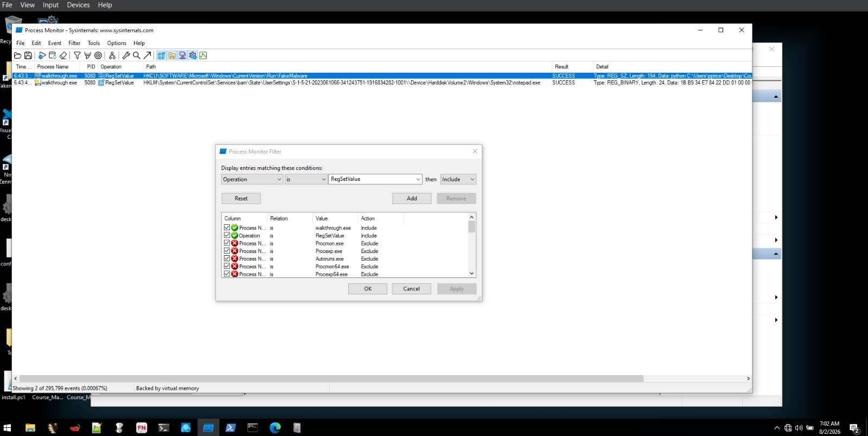Open the Input menu in the VM menu bar
The height and width of the screenshot is (436, 868).
tap(50, 5)
